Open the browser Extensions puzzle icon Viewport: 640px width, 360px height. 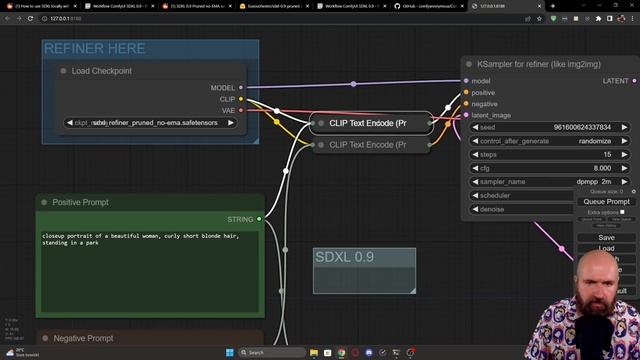[x=598, y=19]
